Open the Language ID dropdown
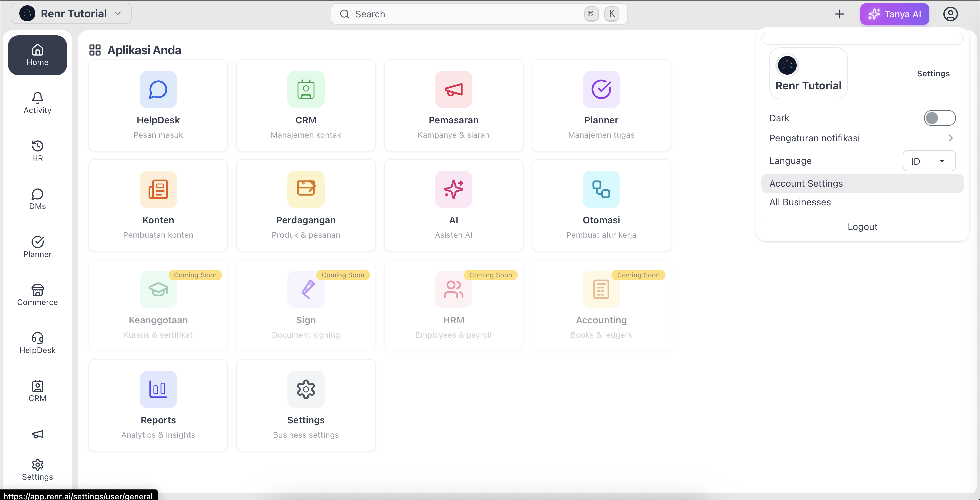The height and width of the screenshot is (500, 980). click(929, 161)
